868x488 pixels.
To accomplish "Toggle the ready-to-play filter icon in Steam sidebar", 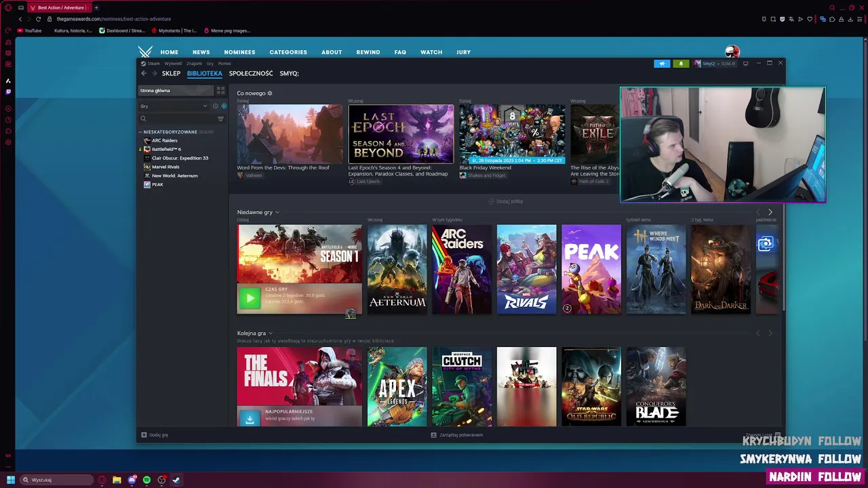I will [224, 106].
